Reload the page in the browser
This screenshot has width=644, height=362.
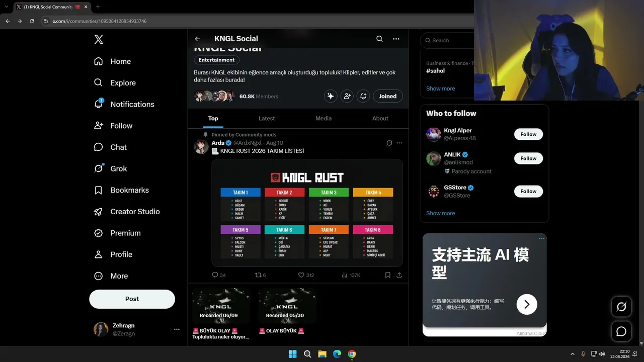coord(32,21)
